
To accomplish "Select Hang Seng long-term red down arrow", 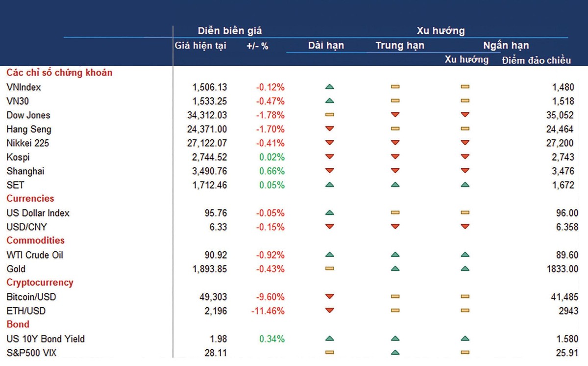I will 329,129.
